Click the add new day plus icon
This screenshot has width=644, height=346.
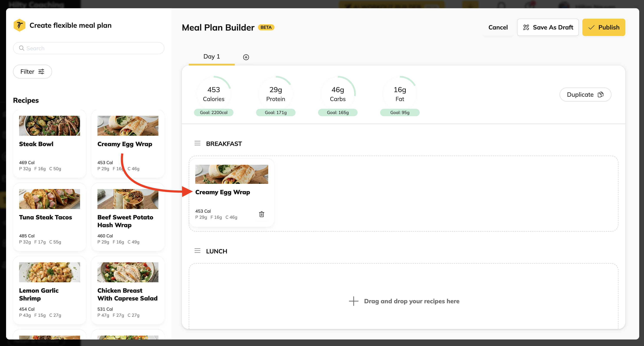pyautogui.click(x=246, y=57)
